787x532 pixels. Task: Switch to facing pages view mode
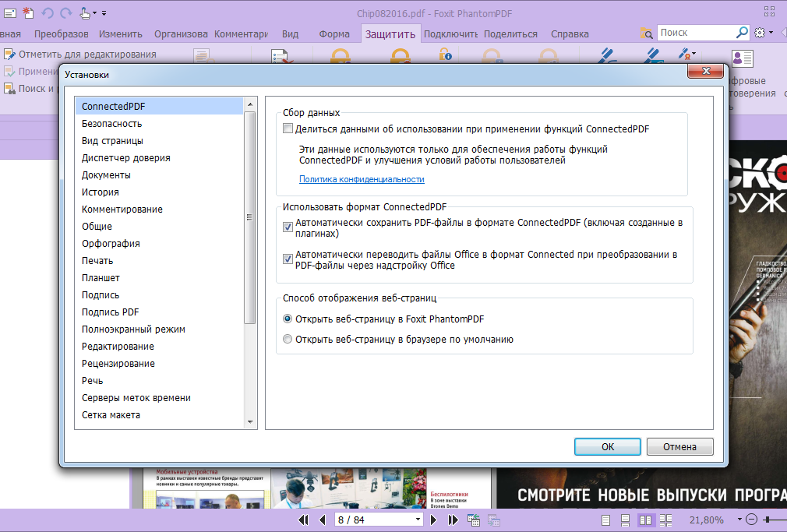[x=645, y=520]
